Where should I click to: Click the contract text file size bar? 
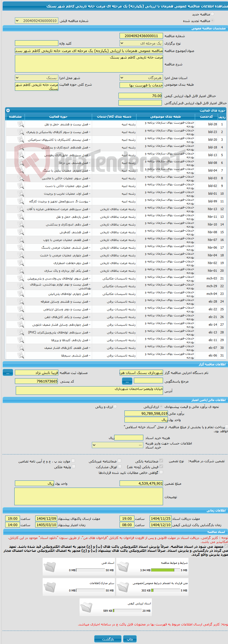point(166,590)
